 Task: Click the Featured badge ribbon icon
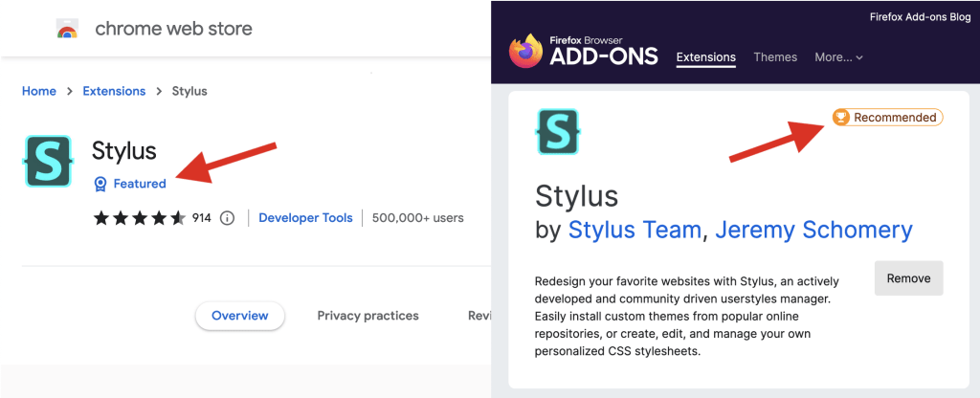[x=100, y=184]
